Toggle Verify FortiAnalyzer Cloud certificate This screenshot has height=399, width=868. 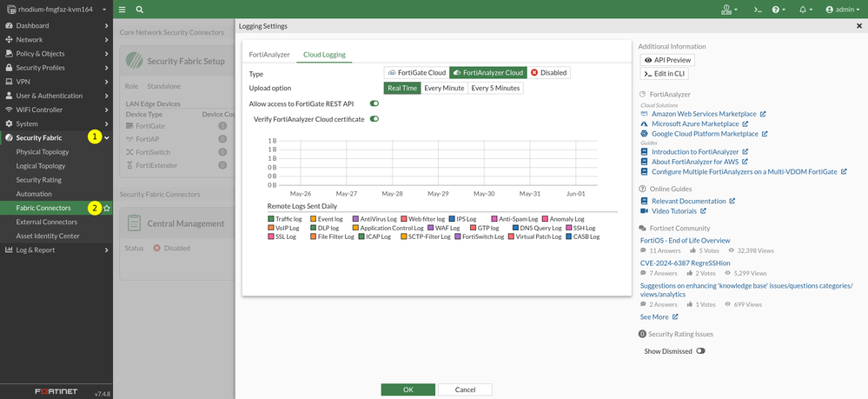(x=374, y=118)
